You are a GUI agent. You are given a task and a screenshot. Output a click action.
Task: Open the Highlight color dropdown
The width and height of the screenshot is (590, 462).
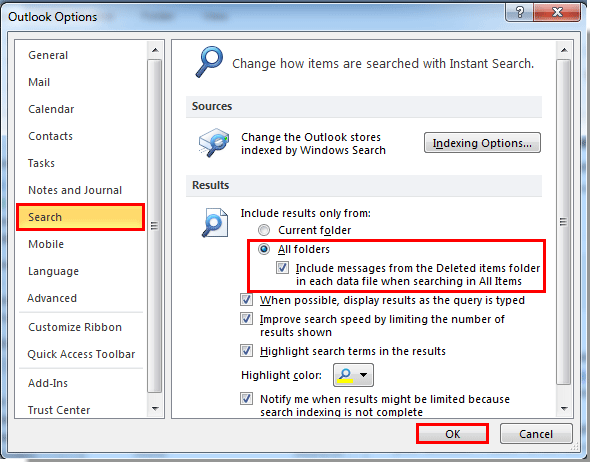pyautogui.click(x=353, y=375)
